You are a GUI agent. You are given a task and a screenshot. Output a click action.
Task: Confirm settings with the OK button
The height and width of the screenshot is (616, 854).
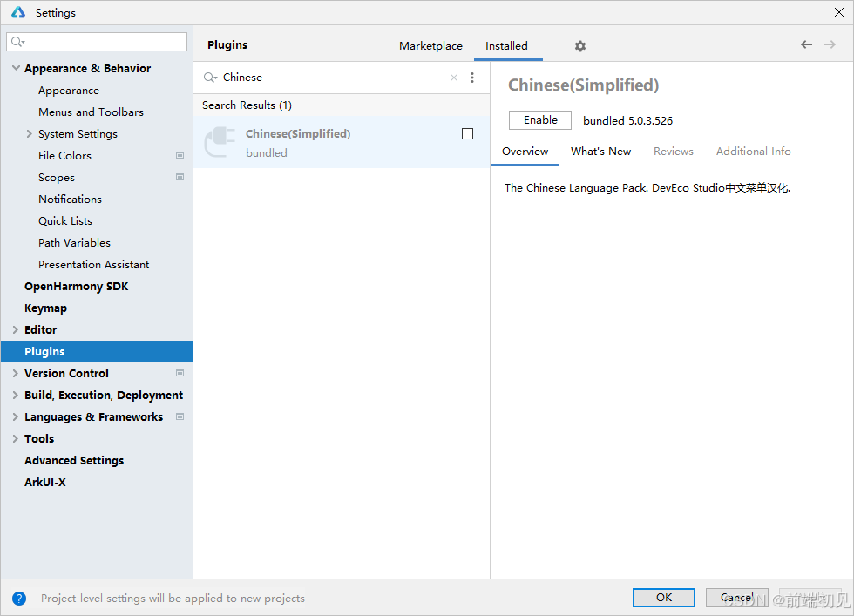664,598
